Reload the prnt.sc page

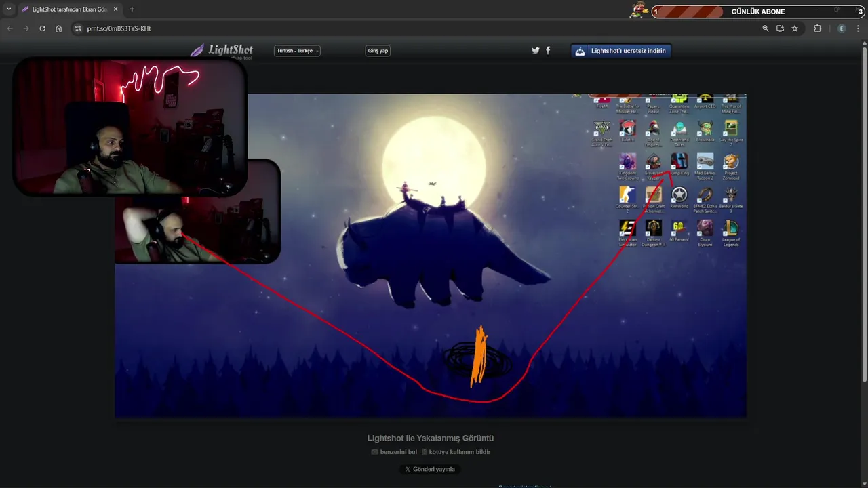tap(42, 28)
